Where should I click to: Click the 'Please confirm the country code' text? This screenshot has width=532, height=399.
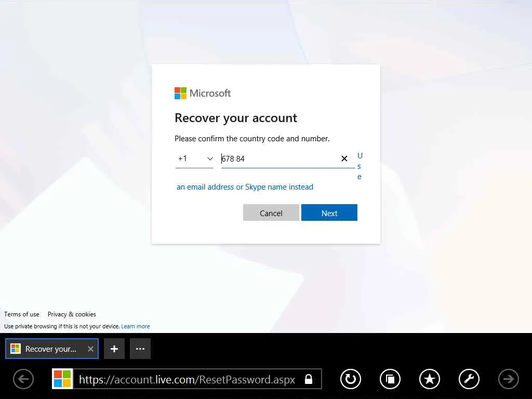tap(252, 139)
